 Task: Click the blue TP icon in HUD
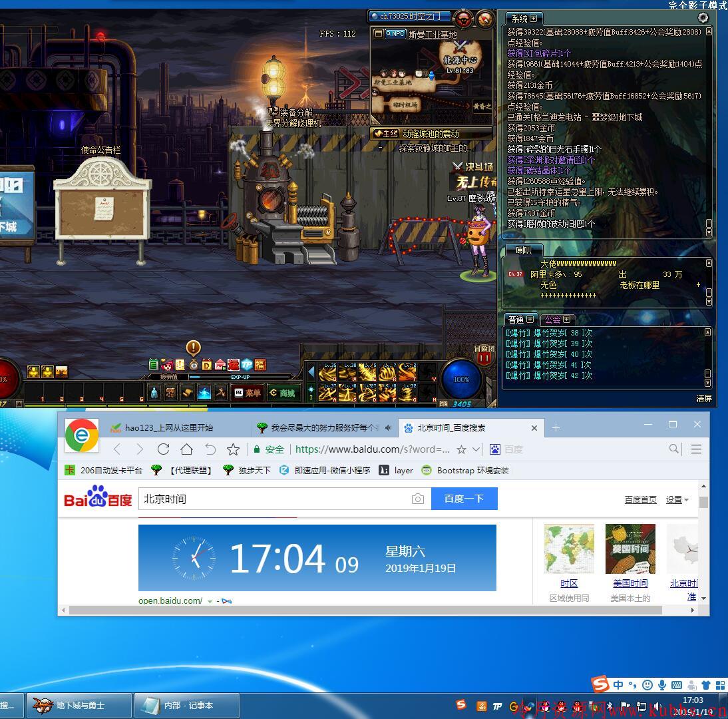pyautogui.click(x=246, y=365)
